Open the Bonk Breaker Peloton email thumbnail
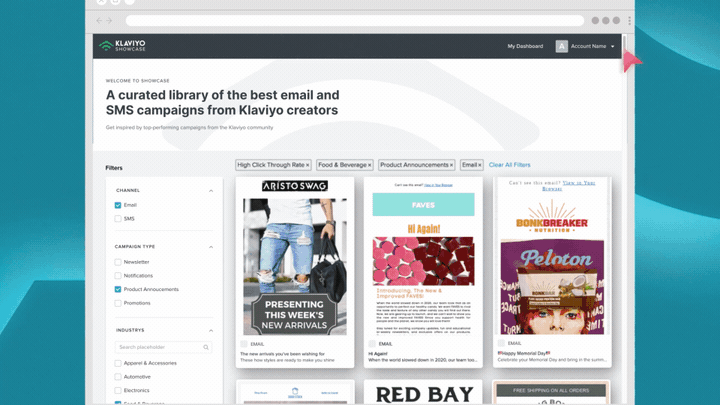This screenshot has width=720, height=405. point(552,257)
